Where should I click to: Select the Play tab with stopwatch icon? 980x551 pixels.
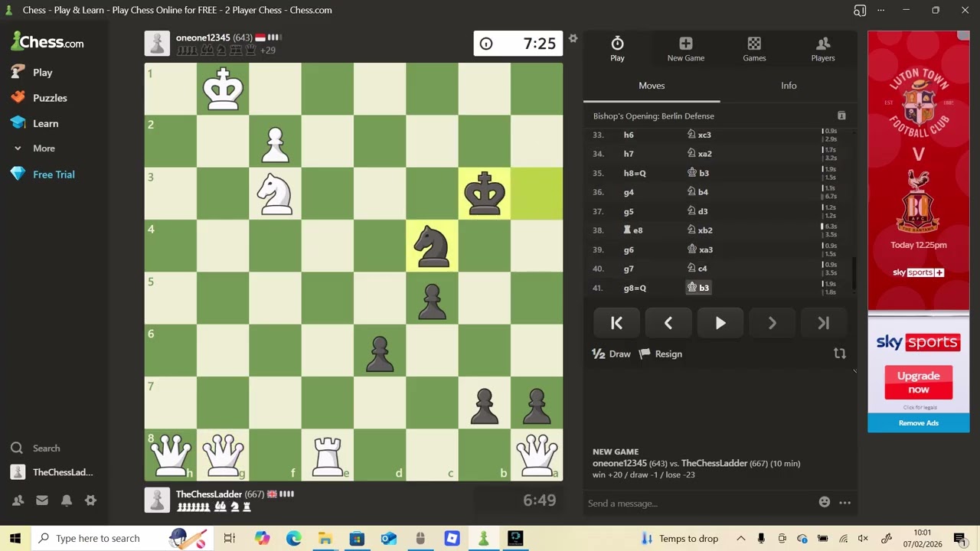pos(617,49)
